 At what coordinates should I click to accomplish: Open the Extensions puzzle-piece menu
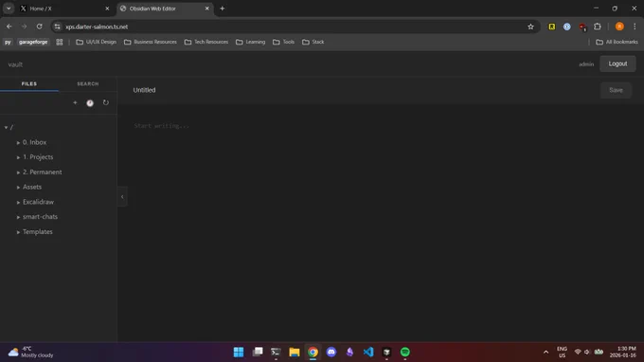pyautogui.click(x=598, y=27)
